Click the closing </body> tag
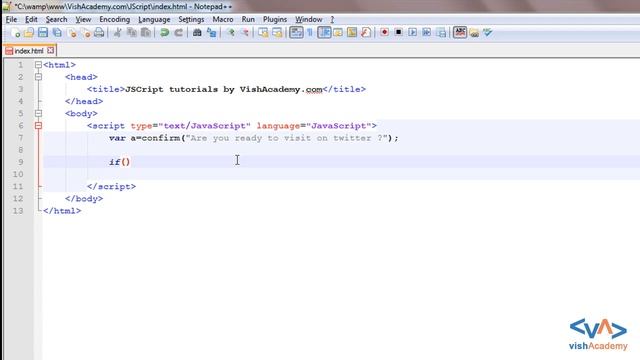Screen dimensions: 640x360 click(x=84, y=199)
